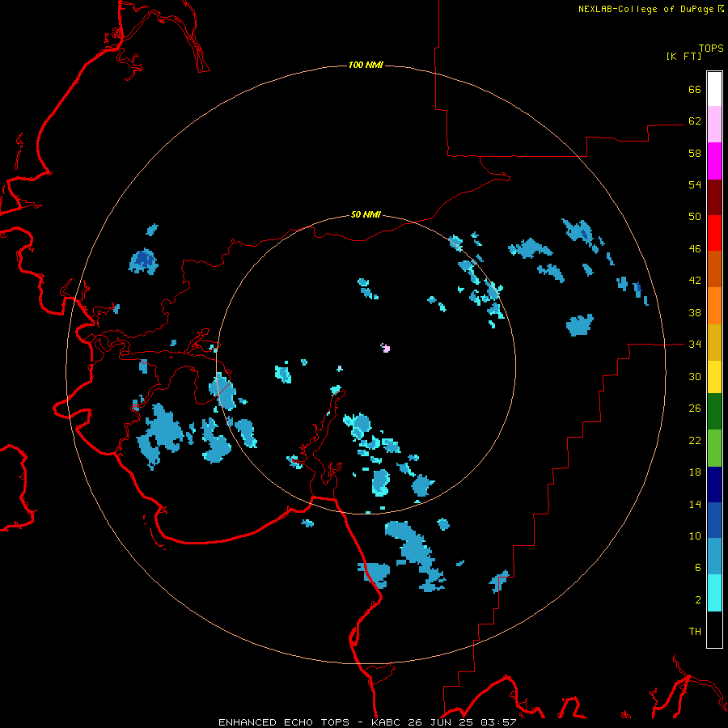728x728 pixels.
Task: Click the 46 legend value
Action: click(695, 249)
